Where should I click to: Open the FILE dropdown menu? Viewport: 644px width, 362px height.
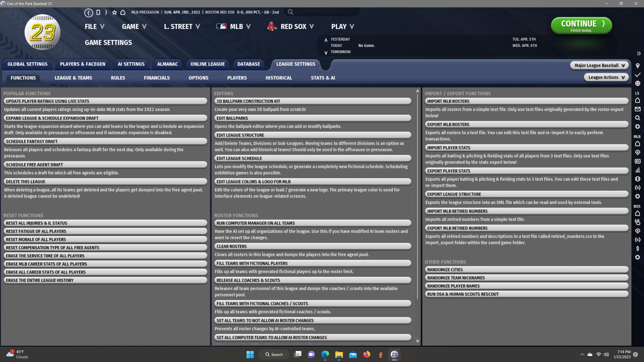pos(95,26)
